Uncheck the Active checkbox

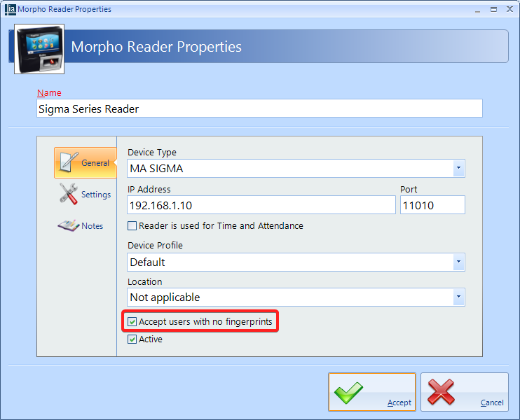pos(132,339)
